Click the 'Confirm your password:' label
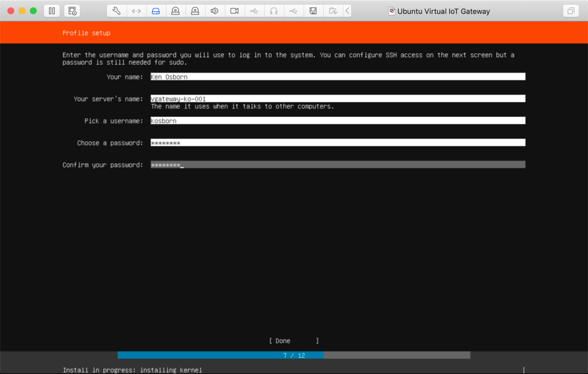This screenshot has width=588, height=374. 103,165
